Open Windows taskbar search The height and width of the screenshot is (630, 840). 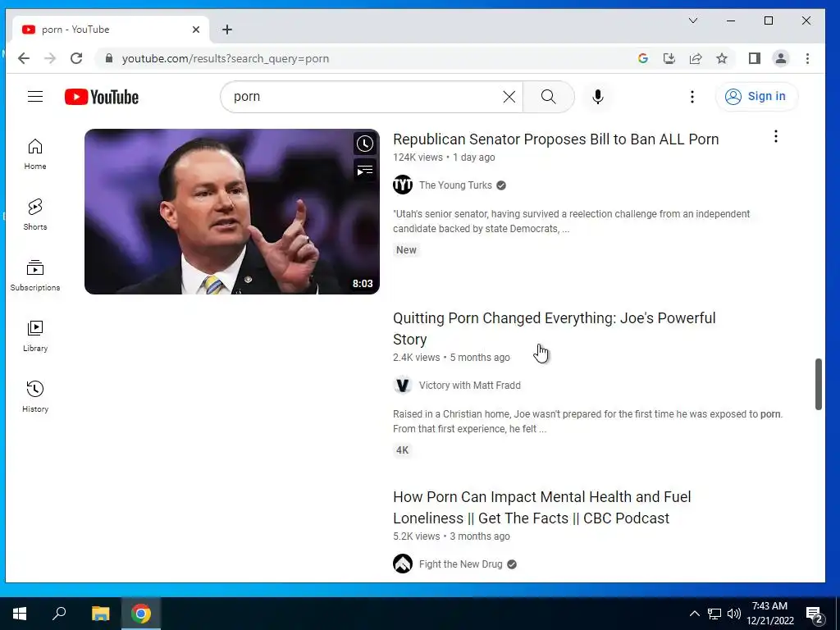point(59,613)
